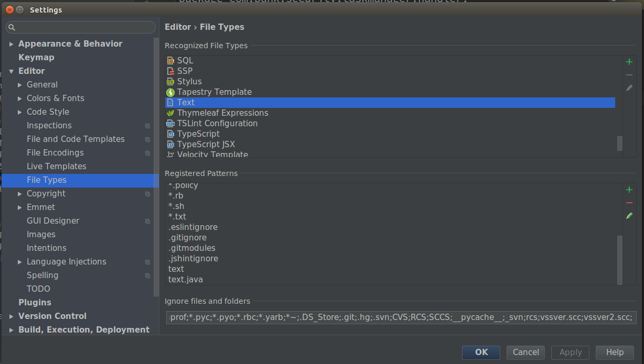This screenshot has height=364, width=644.
Task: Click the Ignore files and folders field
Action: [x=401, y=317]
